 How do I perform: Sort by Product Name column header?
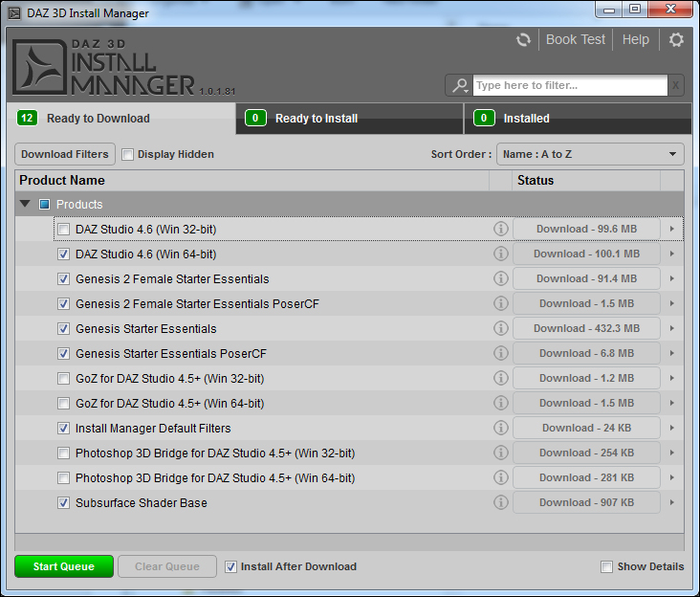pos(252,181)
